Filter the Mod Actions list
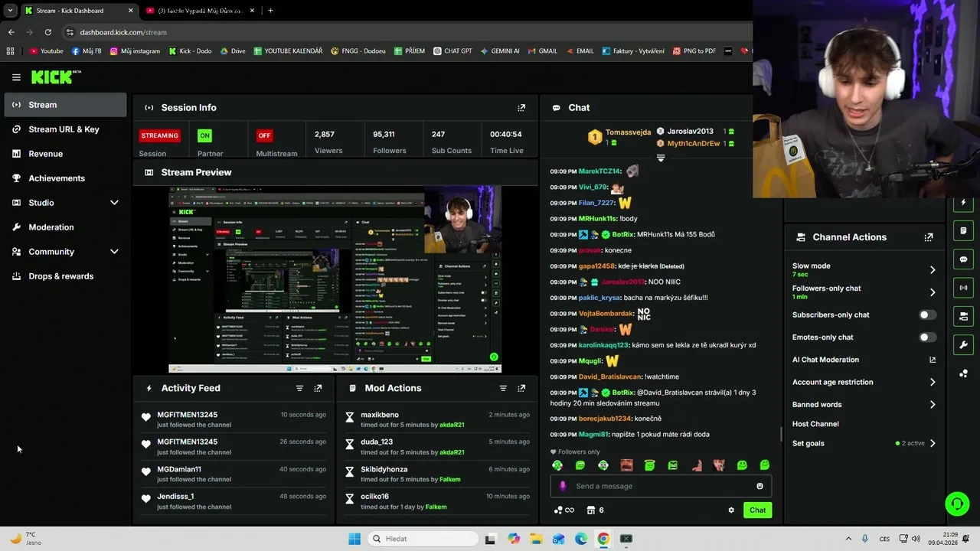Screen dimensions: 980x551 (x=503, y=388)
